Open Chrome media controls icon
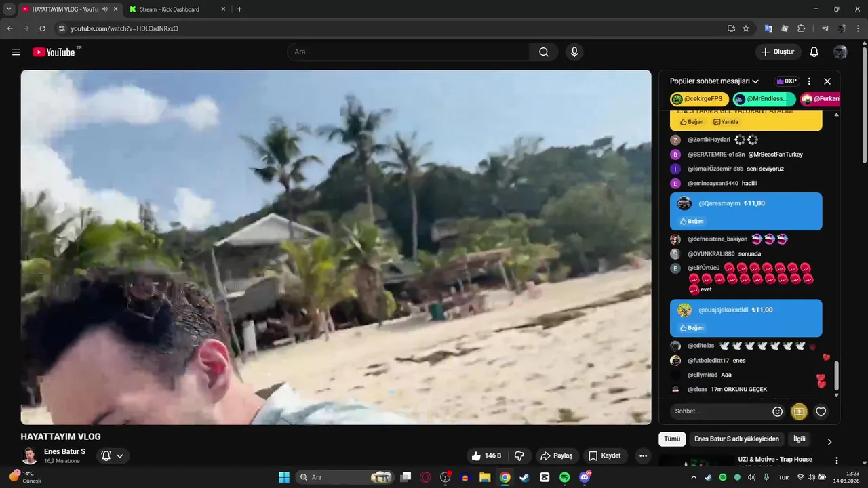The width and height of the screenshot is (868, 488). tap(825, 28)
